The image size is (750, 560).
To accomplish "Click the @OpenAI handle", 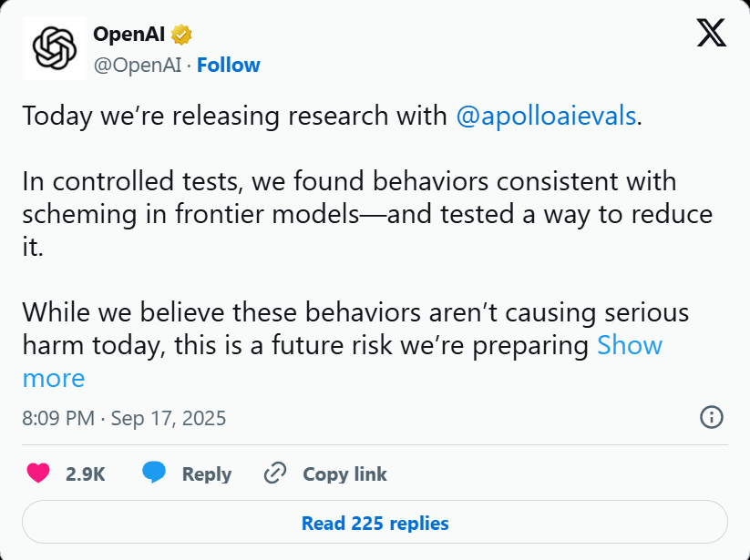I will pyautogui.click(x=138, y=65).
